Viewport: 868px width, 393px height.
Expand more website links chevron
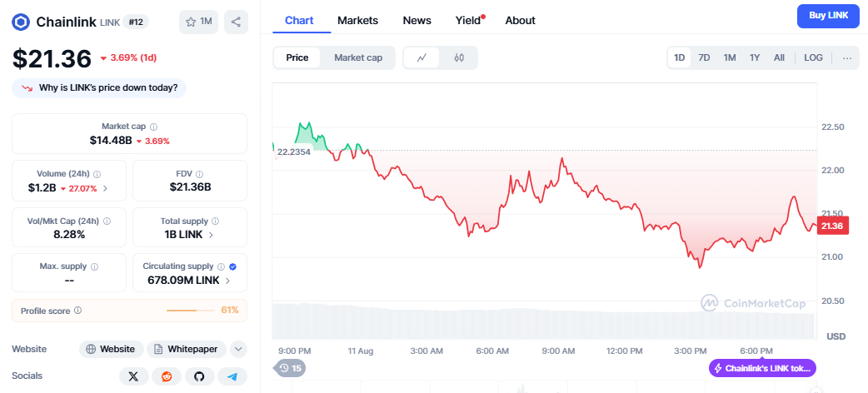238,349
